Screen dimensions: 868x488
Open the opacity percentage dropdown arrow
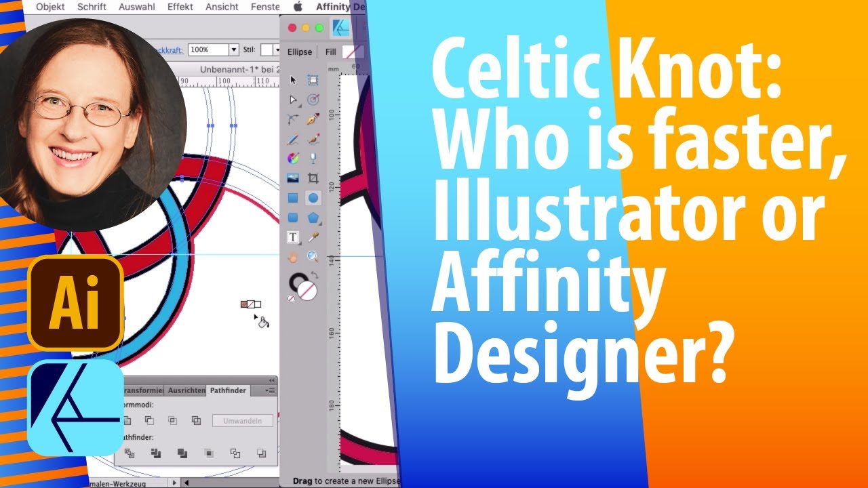pos(234,49)
